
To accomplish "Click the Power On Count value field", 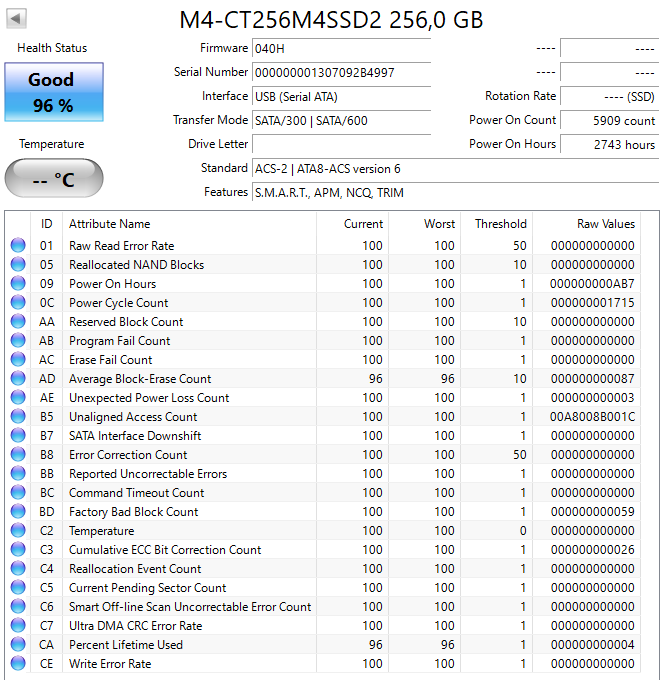I will pyautogui.click(x=609, y=120).
